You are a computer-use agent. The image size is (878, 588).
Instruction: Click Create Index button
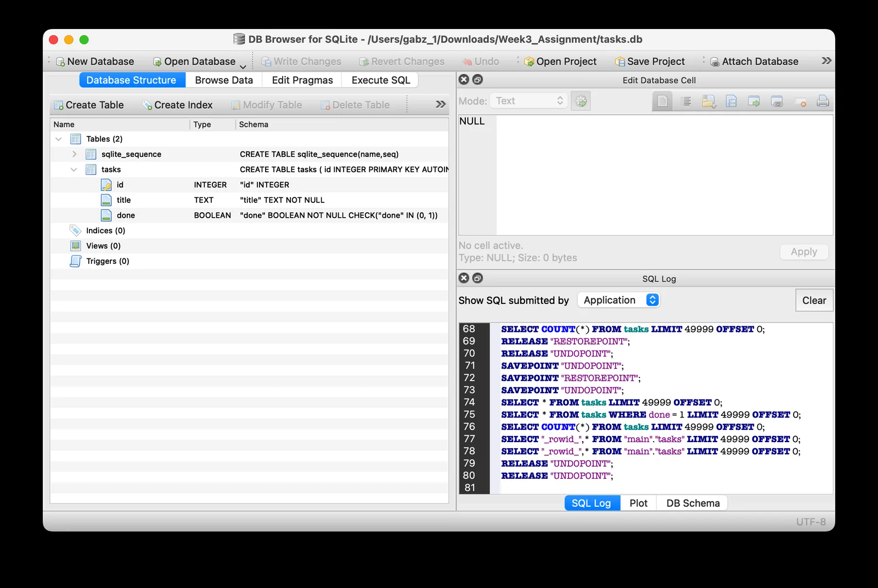[x=177, y=105]
